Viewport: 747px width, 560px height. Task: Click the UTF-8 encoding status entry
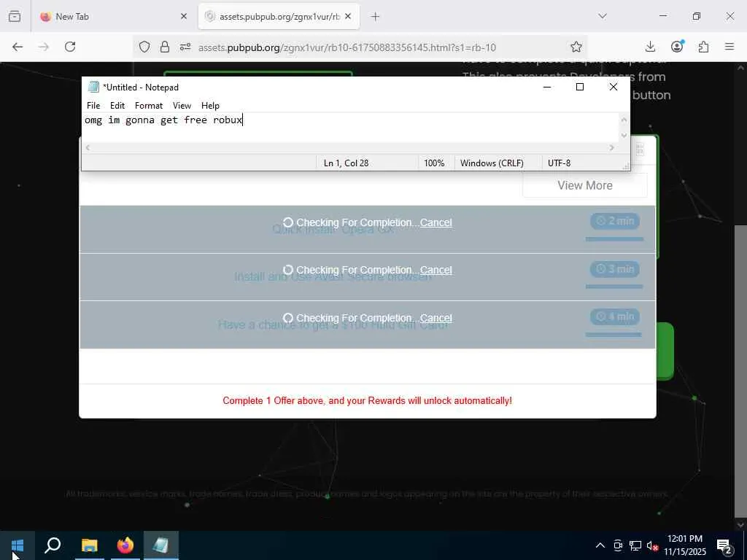[559, 163]
